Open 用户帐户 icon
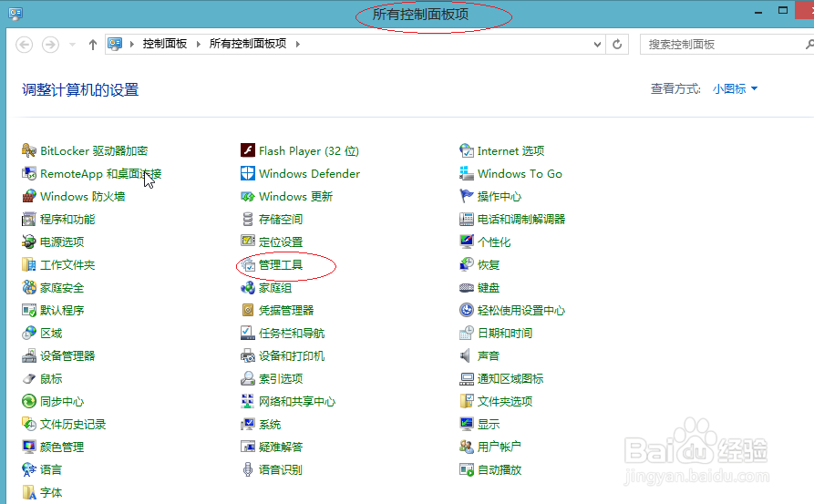 pos(467,447)
